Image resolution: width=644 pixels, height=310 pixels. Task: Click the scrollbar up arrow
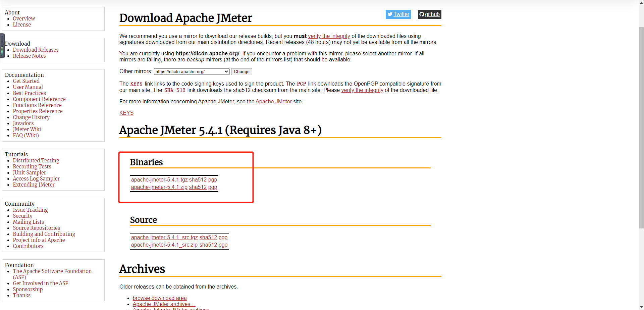tap(641, 2)
